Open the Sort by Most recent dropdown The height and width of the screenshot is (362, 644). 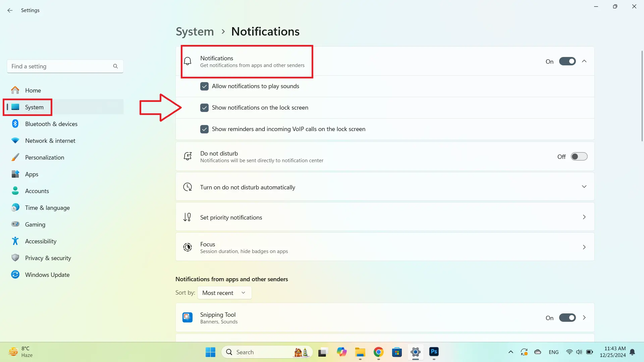click(x=224, y=293)
